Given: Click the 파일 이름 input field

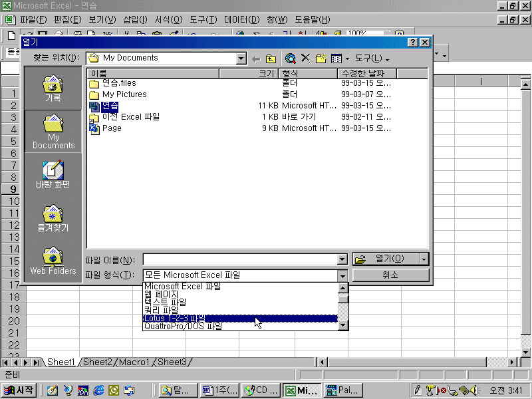Looking at the screenshot, I should [x=240, y=260].
